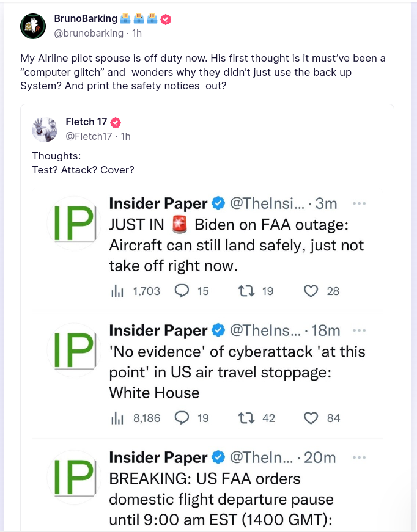Image resolution: width=417 pixels, height=532 pixels.
Task: Click BrunoBarking's profile avatar
Action: pos(33,26)
